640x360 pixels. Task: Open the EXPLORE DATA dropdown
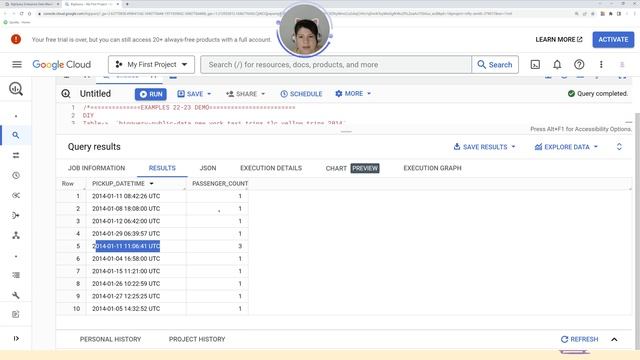567,147
